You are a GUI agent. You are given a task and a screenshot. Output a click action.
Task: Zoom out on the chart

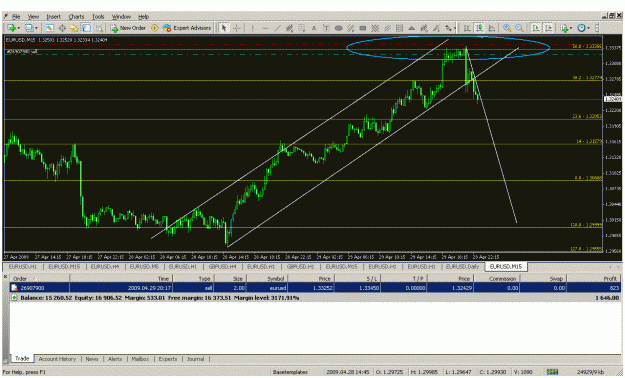(519, 28)
